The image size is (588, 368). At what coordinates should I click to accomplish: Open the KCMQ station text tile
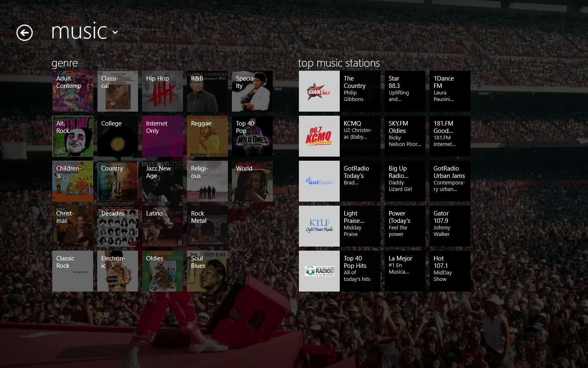[x=360, y=136]
